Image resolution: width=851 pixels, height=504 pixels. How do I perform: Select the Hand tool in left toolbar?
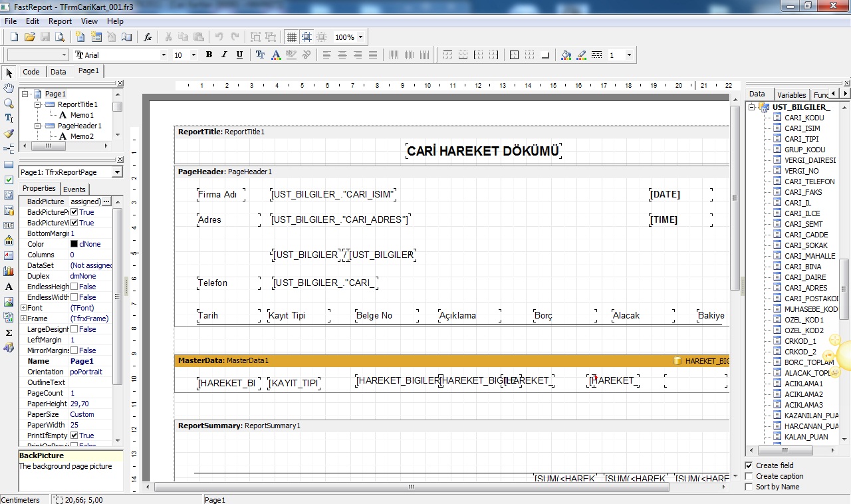pos(9,88)
